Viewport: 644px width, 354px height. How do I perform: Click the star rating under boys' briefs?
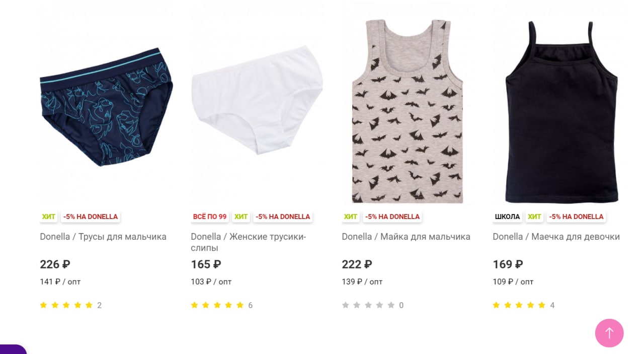coord(66,305)
